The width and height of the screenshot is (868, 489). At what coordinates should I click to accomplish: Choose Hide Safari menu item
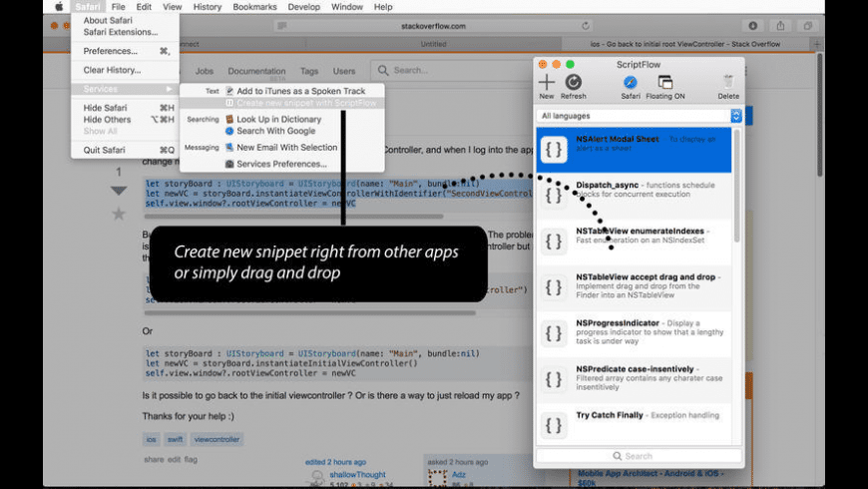tap(125, 108)
